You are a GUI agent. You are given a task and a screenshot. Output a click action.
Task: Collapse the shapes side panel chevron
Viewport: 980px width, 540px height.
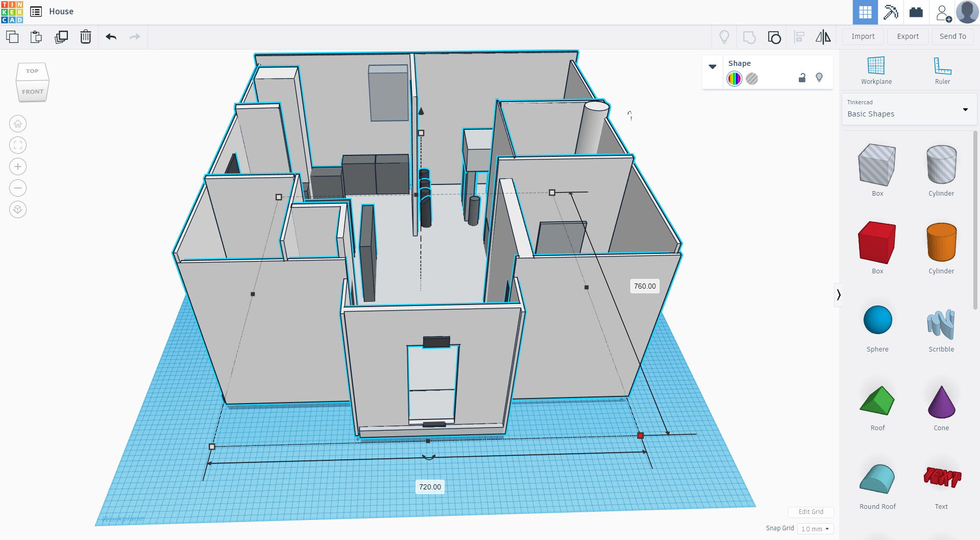[838, 295]
